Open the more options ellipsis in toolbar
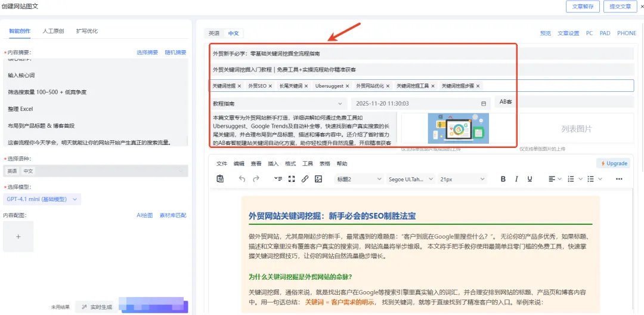 [x=619, y=179]
